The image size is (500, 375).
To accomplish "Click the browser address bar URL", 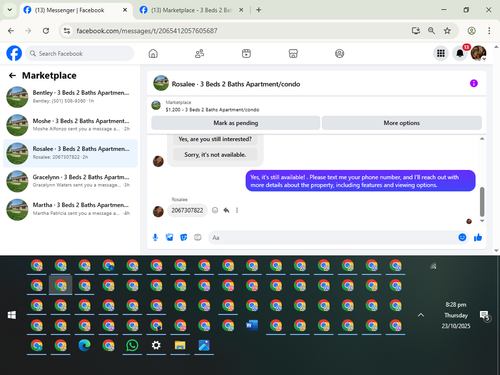I will click(x=147, y=31).
